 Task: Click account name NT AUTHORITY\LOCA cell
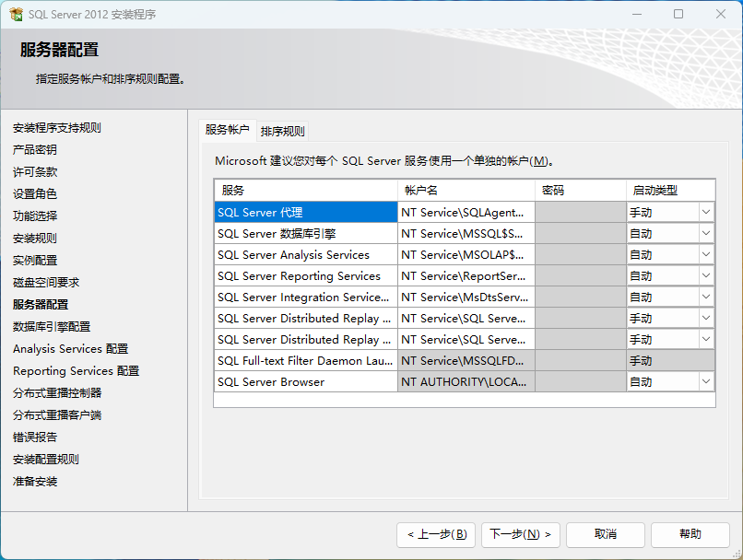466,381
